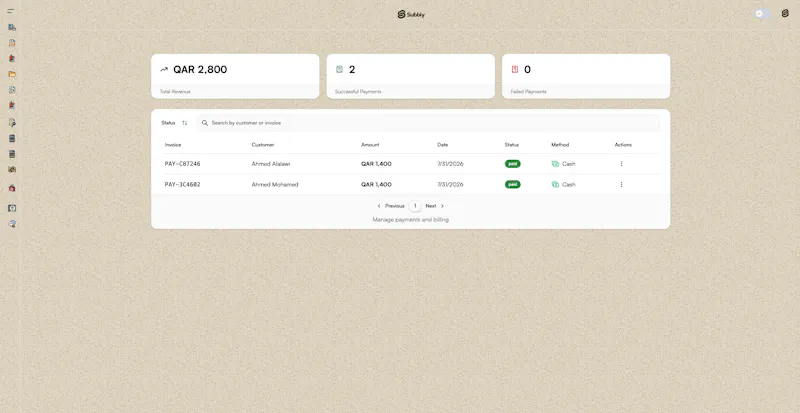This screenshot has height=413, width=800.
Task: Click the date 7/31/2026 for PAY-C87246
Action: coord(450,164)
